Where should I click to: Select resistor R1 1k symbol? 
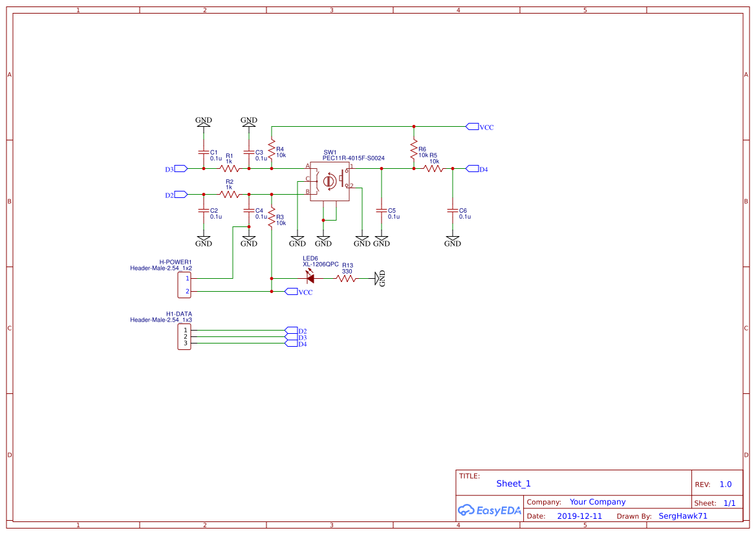pos(230,168)
